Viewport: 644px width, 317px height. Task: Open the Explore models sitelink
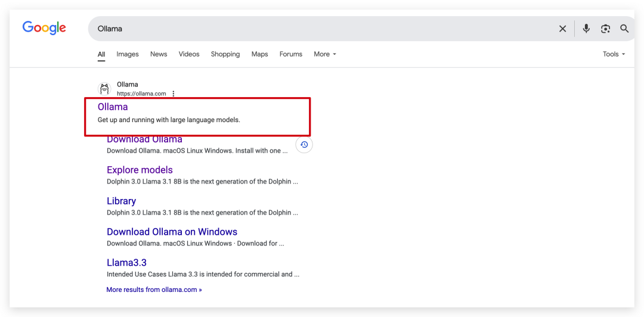140,170
